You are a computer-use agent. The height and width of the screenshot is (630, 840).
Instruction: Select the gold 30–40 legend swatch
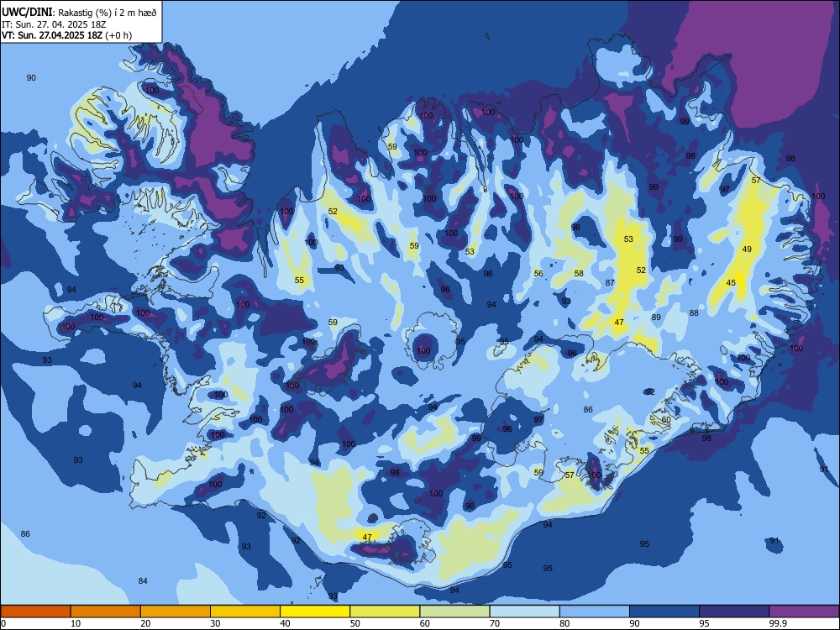[245, 612]
